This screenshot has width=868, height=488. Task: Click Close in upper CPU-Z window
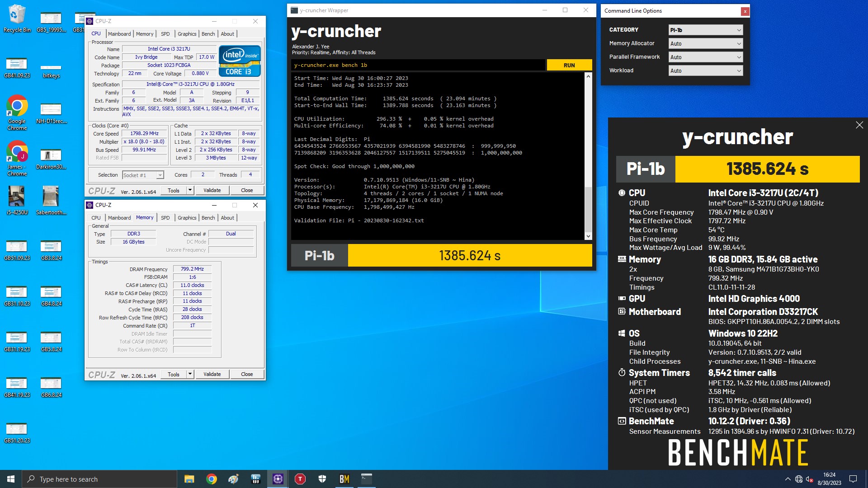[x=247, y=190]
